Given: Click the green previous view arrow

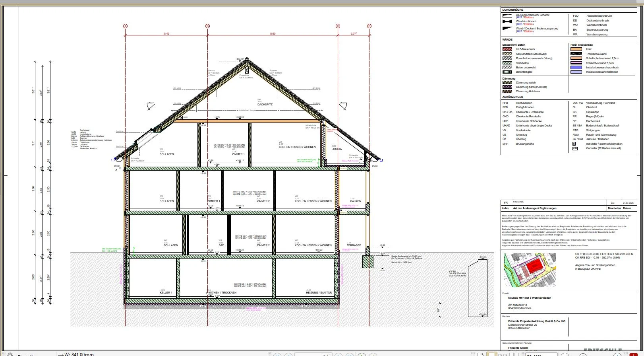Looking at the screenshot, I should (x=362, y=355).
